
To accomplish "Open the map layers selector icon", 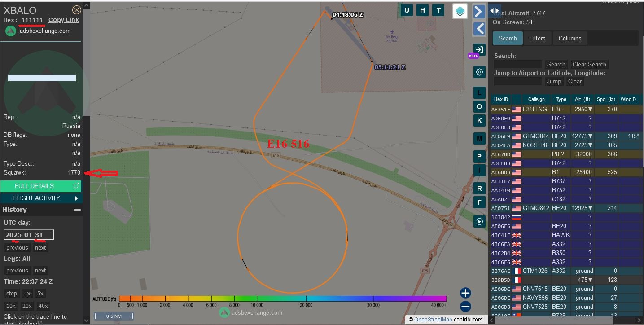I will pyautogui.click(x=460, y=11).
